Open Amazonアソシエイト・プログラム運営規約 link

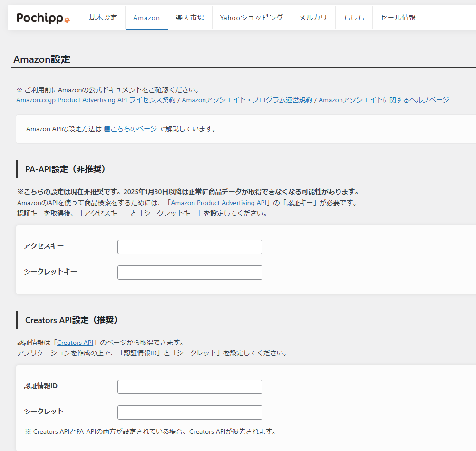click(x=247, y=100)
